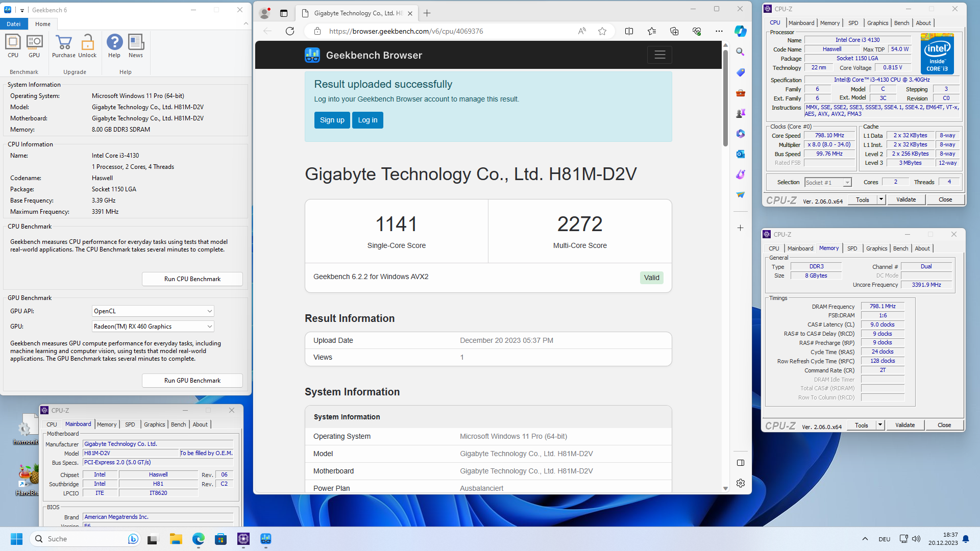Refresh the Geekbench Browser page
980x551 pixels.
[x=290, y=31]
